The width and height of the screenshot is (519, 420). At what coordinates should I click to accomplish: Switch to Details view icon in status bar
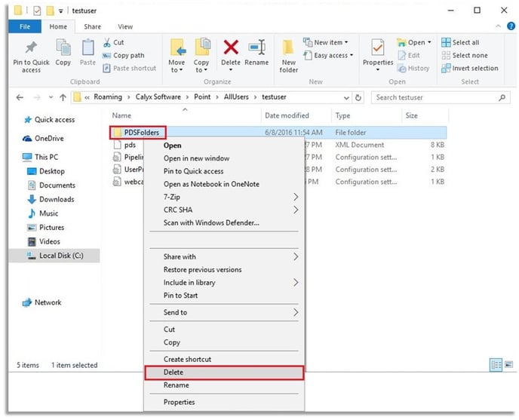496,365
